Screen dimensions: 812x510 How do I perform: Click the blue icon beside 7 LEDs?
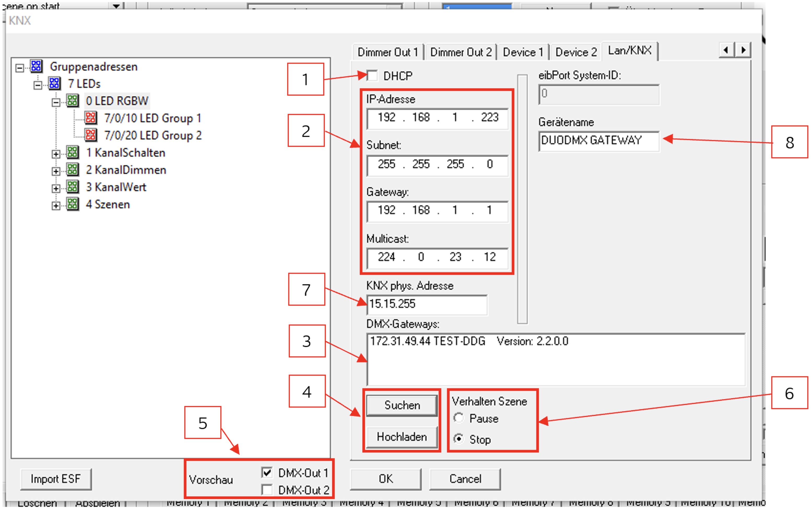tap(54, 83)
